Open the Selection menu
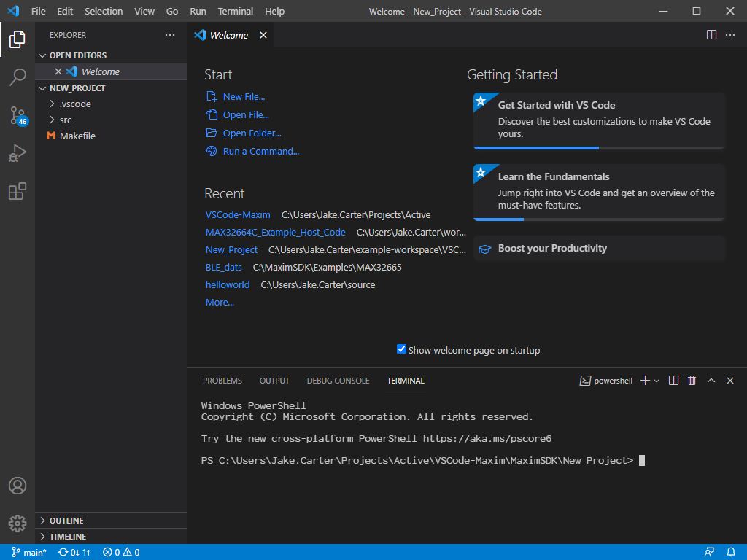Screen dimensions: 747x560 104,11
